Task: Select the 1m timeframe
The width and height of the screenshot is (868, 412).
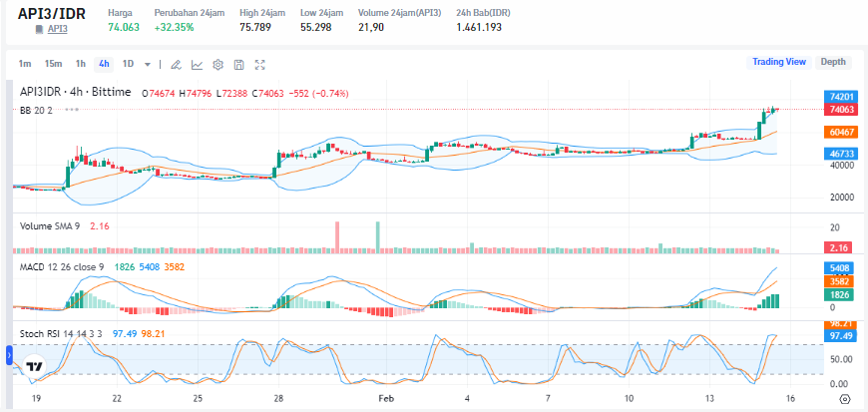Action: [24, 64]
